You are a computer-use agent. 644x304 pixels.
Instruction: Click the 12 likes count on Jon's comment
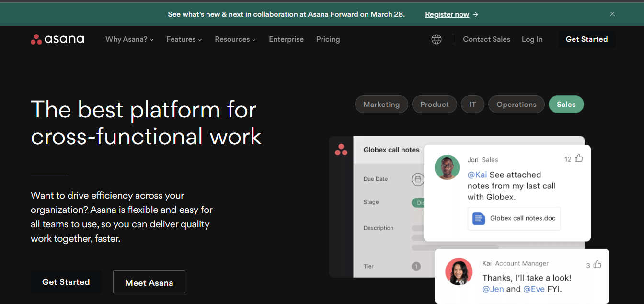[x=568, y=159]
